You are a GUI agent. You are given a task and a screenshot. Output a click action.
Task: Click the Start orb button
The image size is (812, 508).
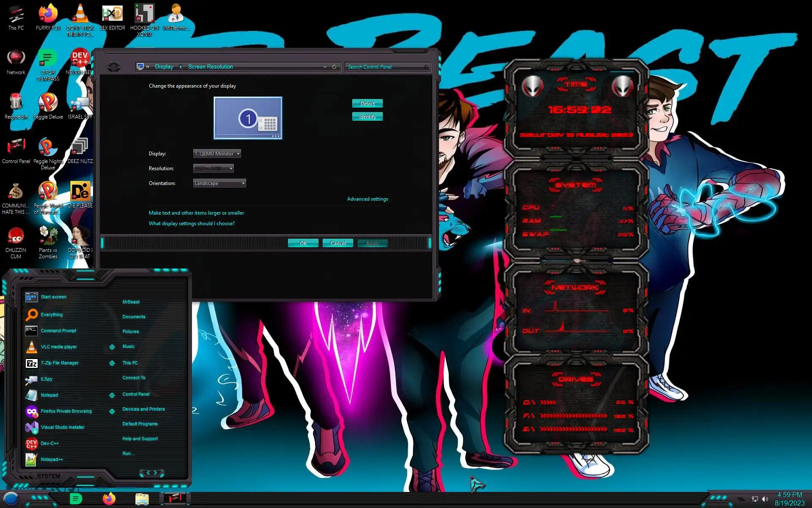tap(11, 499)
